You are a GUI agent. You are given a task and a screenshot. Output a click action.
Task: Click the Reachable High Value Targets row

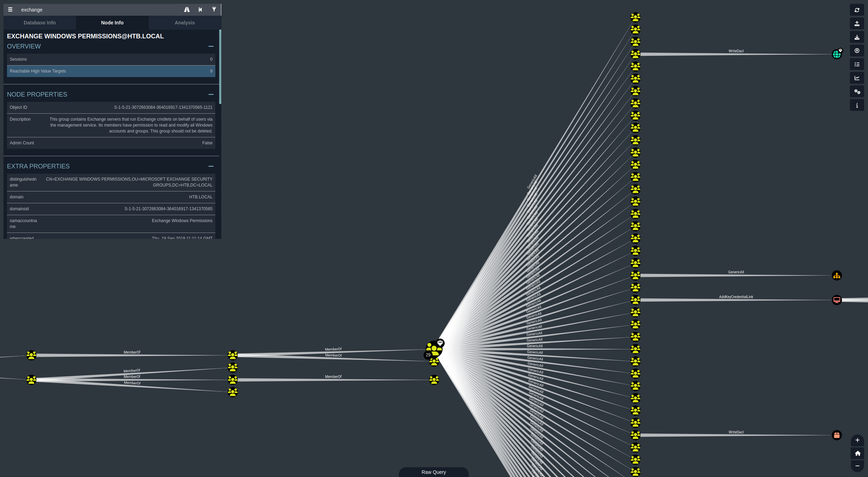111,71
